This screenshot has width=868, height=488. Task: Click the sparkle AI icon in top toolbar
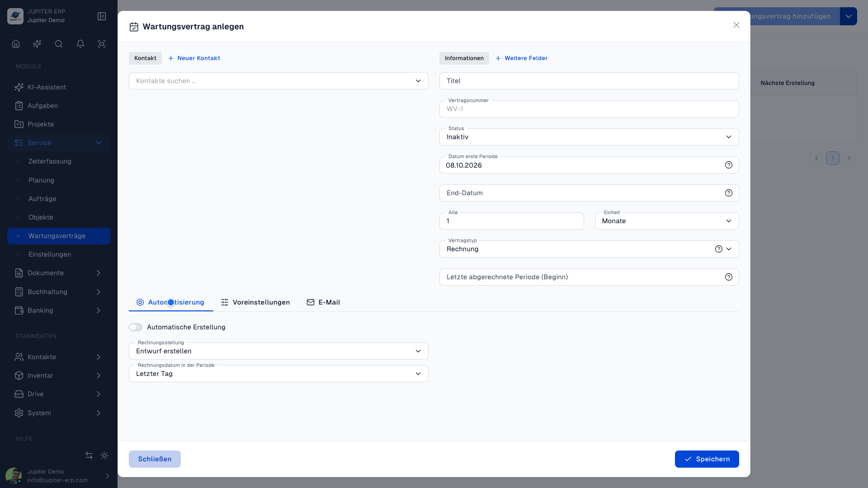tap(37, 44)
